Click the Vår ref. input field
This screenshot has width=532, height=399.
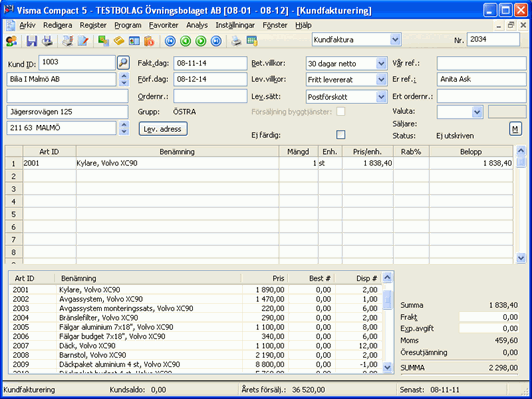[x=481, y=63]
